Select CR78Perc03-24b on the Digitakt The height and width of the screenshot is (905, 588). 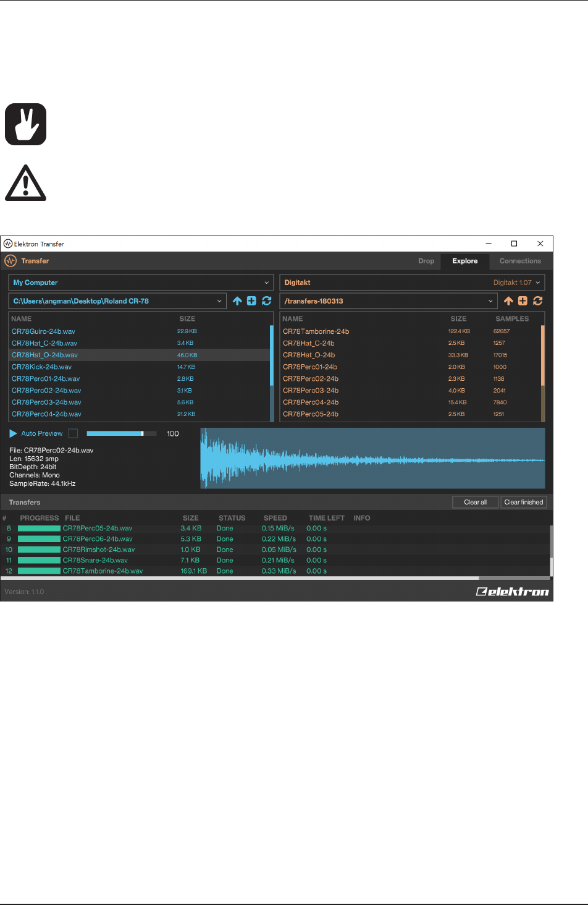(x=411, y=390)
